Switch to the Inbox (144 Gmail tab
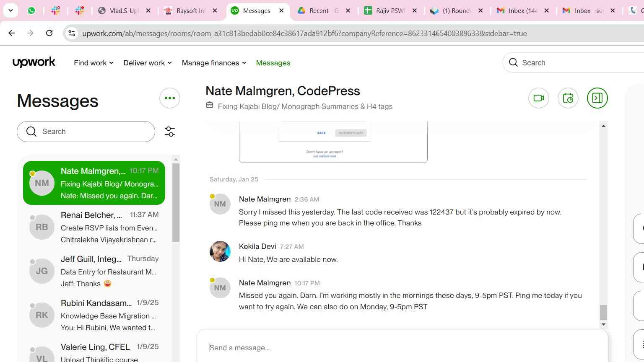This screenshot has height=362, width=644. [523, 10]
